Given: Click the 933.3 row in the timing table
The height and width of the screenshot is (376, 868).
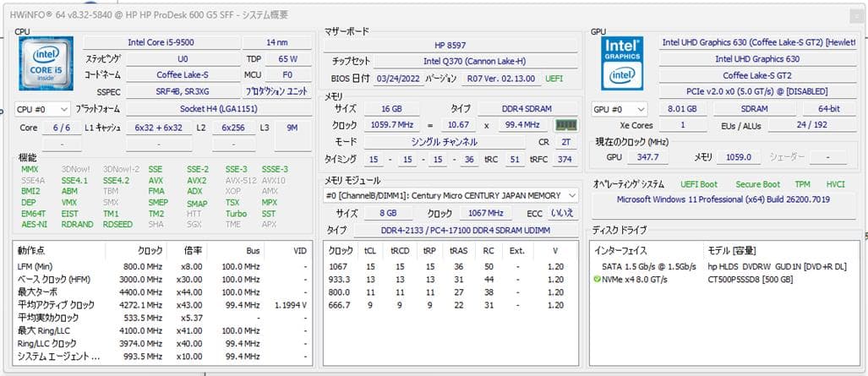Looking at the screenshot, I should [450, 280].
